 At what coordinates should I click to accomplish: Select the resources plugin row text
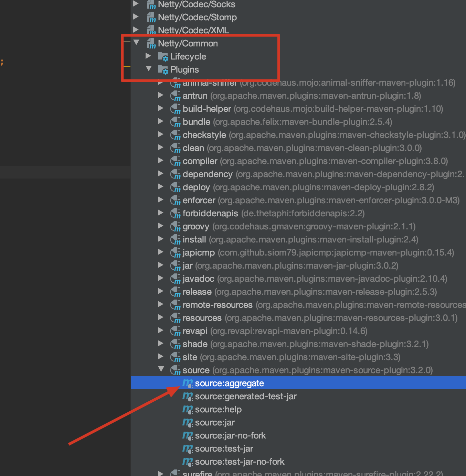pos(320,318)
